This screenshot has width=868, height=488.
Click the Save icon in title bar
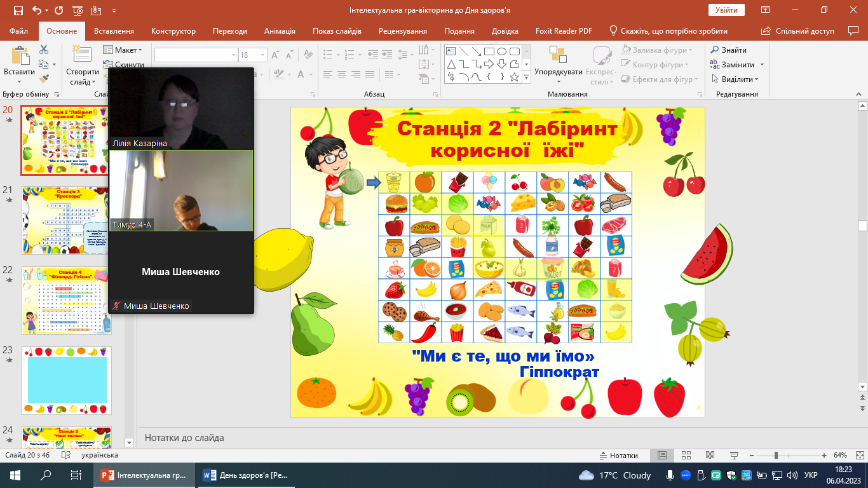coord(18,10)
